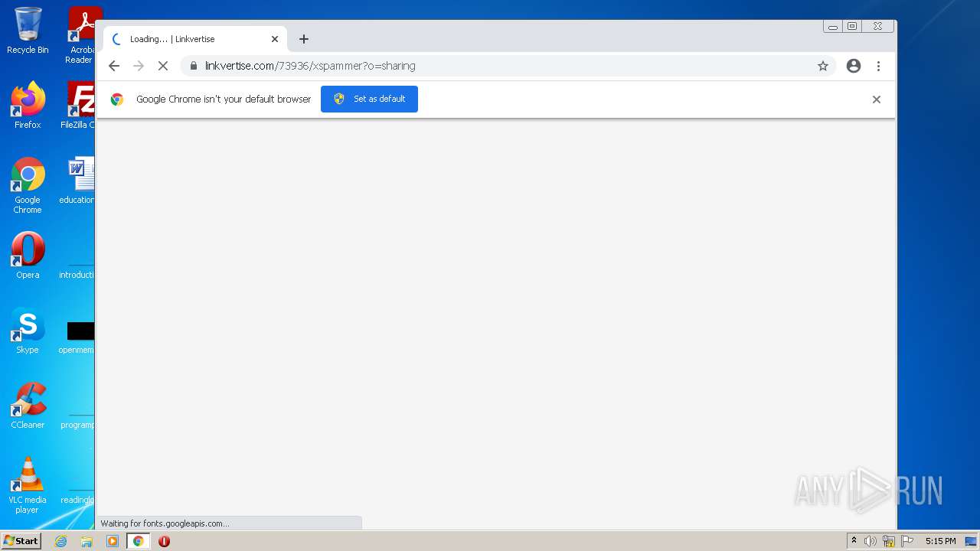980x551 pixels.
Task: Open the Firefox desktop shortcut
Action: tap(28, 105)
